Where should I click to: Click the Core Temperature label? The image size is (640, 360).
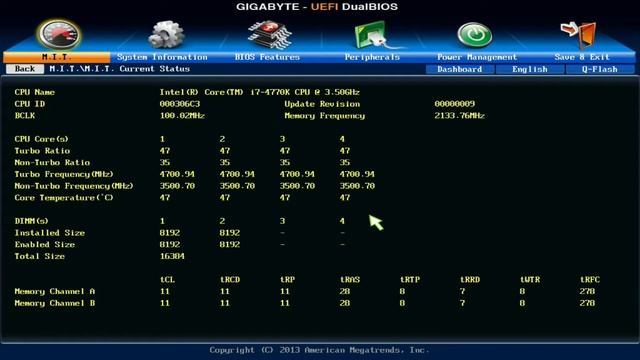[x=64, y=198]
